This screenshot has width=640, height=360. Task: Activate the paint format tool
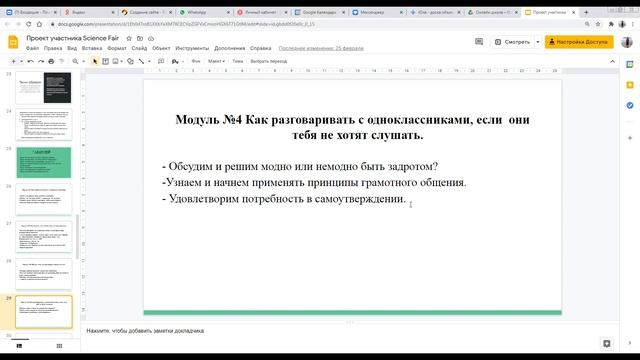(62, 61)
